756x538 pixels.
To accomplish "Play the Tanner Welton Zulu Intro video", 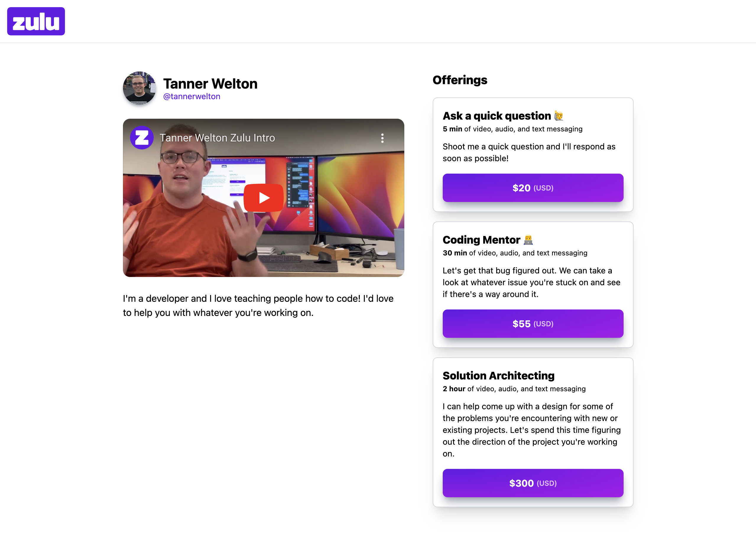I will pyautogui.click(x=264, y=198).
